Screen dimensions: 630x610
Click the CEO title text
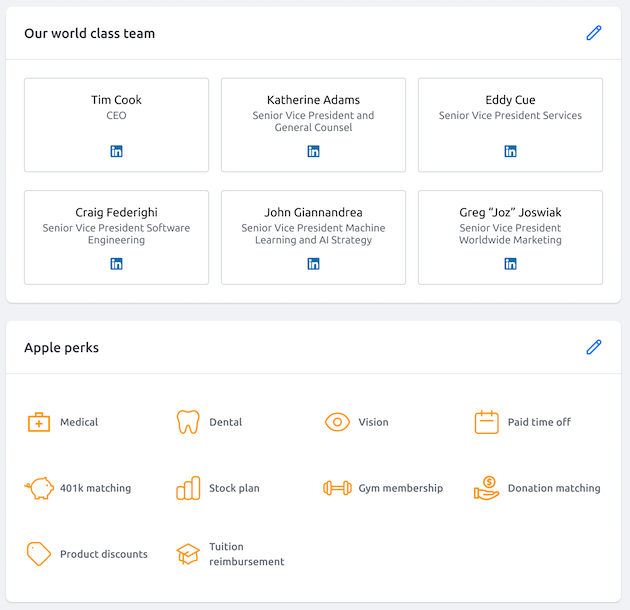116,115
